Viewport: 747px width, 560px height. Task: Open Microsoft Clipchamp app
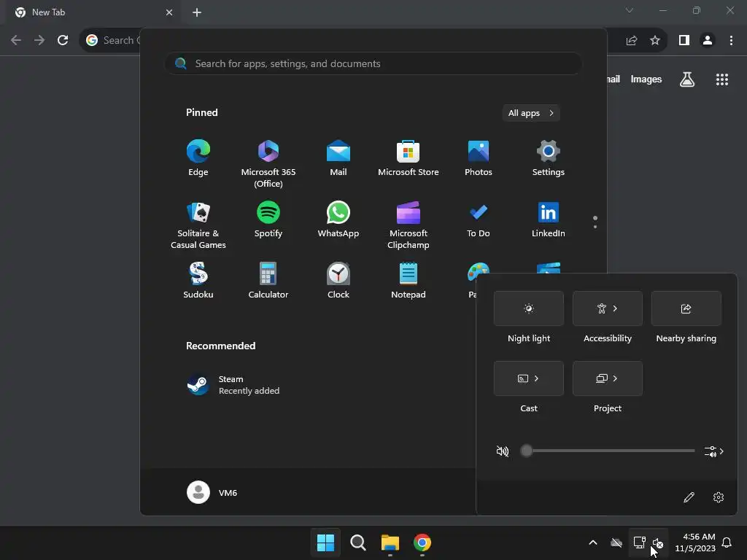(409, 225)
